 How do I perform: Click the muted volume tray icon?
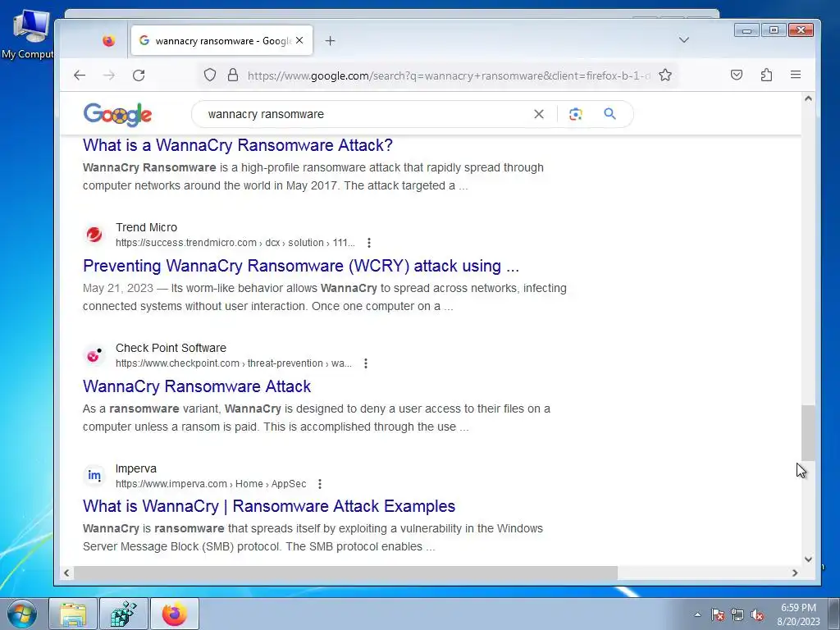[x=757, y=614]
